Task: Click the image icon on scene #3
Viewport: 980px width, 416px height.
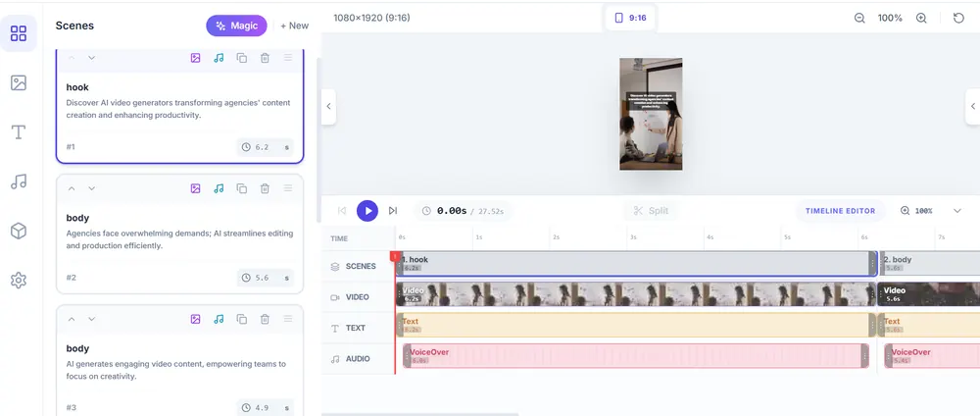Action: pyautogui.click(x=196, y=319)
